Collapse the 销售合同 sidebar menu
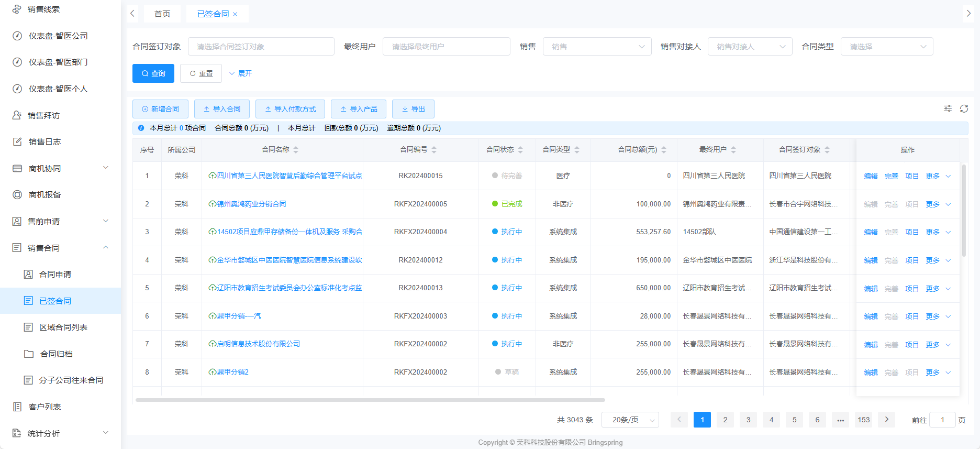Image resolution: width=980 pixels, height=449 pixels. click(x=60, y=248)
